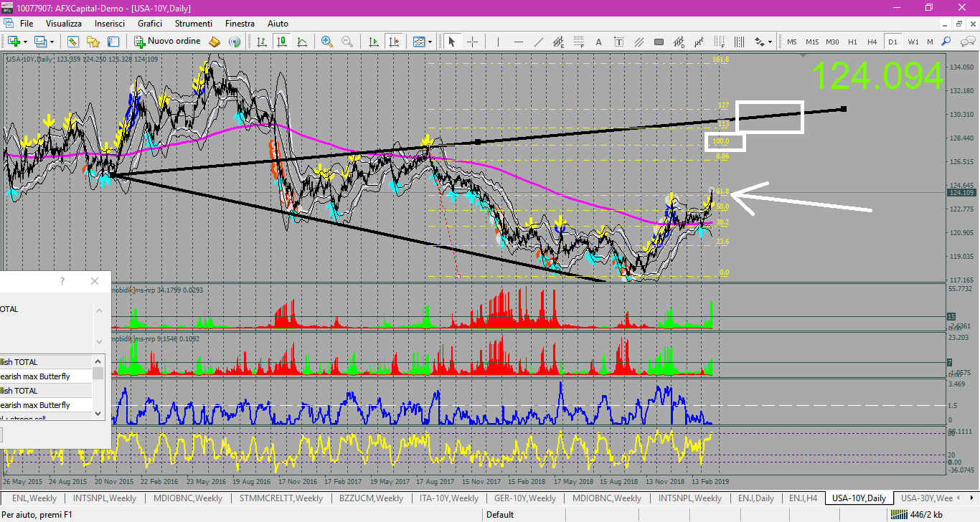Select the crosshair tool

tap(472, 42)
